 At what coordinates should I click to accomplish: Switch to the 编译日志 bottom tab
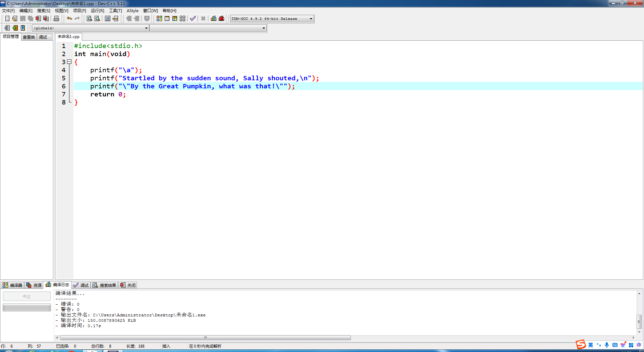click(57, 285)
